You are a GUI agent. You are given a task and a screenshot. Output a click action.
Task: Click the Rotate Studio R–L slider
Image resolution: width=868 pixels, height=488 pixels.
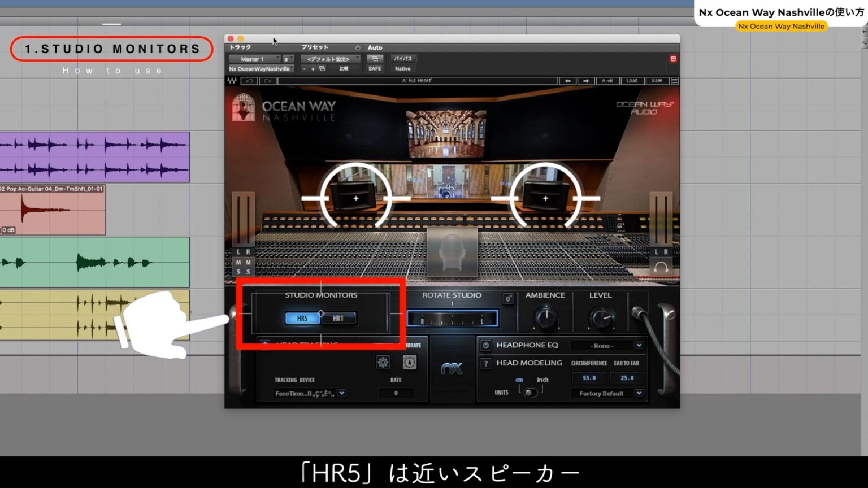tap(452, 319)
